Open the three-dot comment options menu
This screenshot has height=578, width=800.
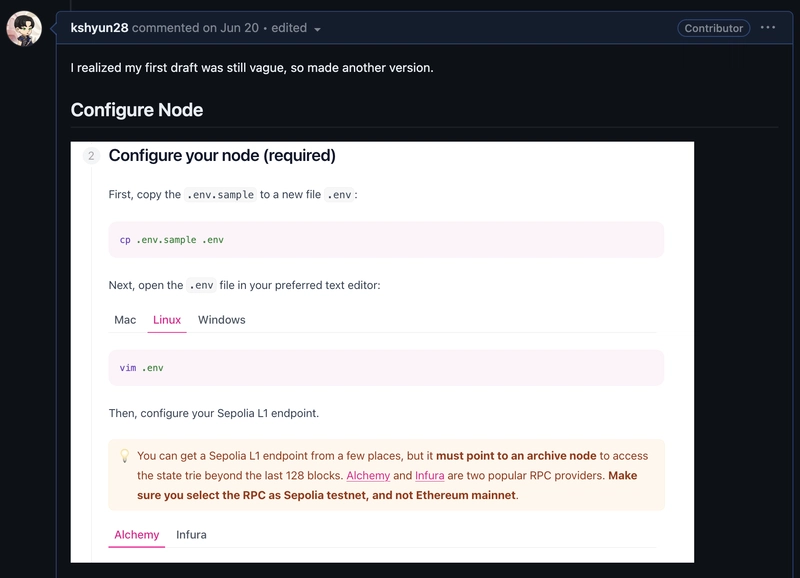click(x=768, y=28)
